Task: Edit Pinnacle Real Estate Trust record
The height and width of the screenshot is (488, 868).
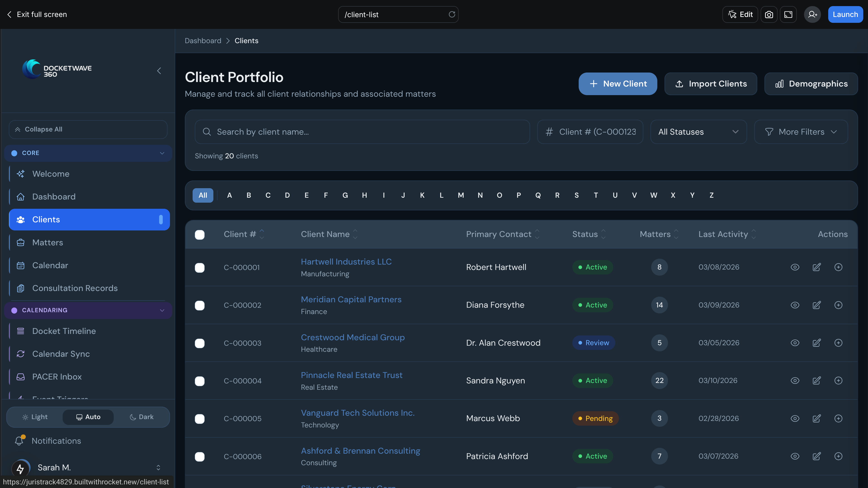Action: tap(816, 380)
